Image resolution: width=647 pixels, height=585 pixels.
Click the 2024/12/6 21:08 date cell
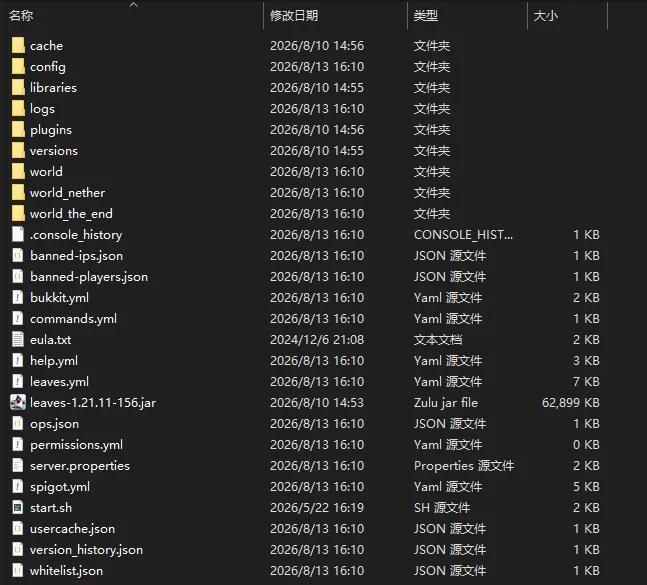(317, 340)
